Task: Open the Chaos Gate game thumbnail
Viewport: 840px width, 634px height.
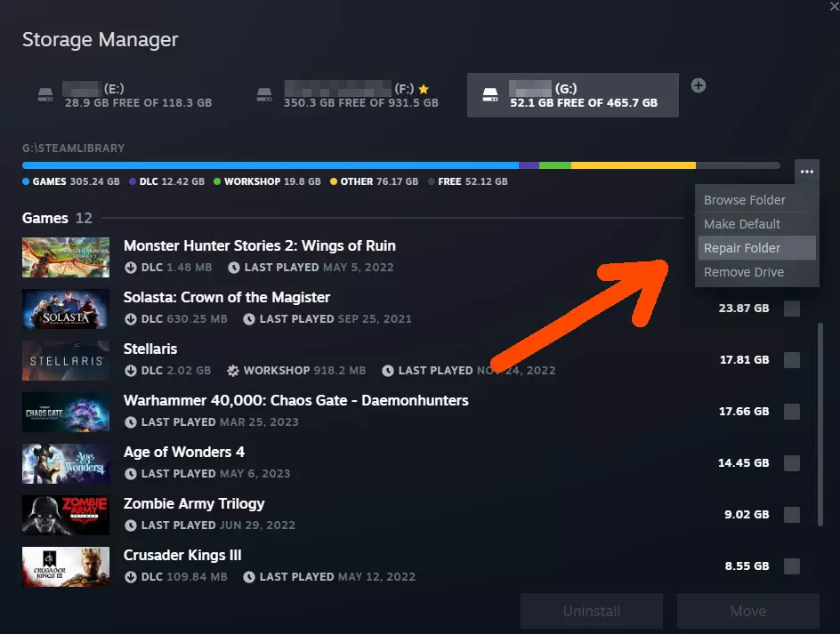Action: [66, 413]
